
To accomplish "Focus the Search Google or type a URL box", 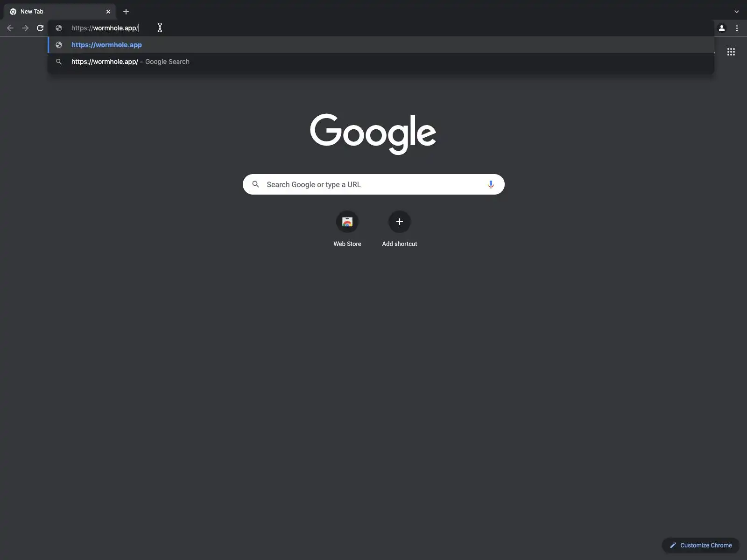I will pyautogui.click(x=373, y=184).
